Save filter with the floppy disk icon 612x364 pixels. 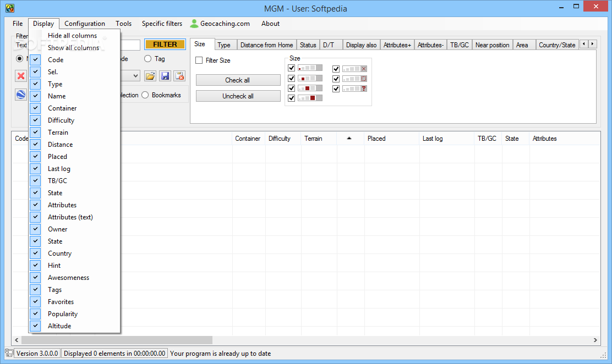click(165, 76)
